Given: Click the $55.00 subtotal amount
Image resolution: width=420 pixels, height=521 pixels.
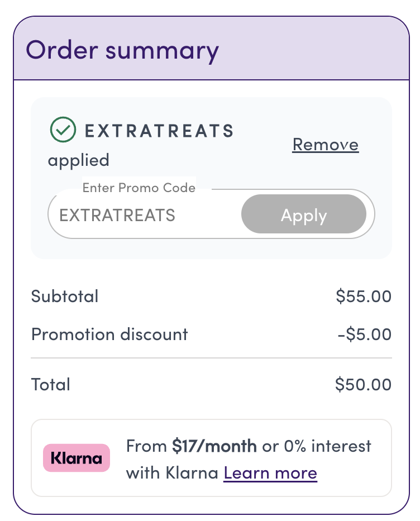Looking at the screenshot, I should click(364, 296).
